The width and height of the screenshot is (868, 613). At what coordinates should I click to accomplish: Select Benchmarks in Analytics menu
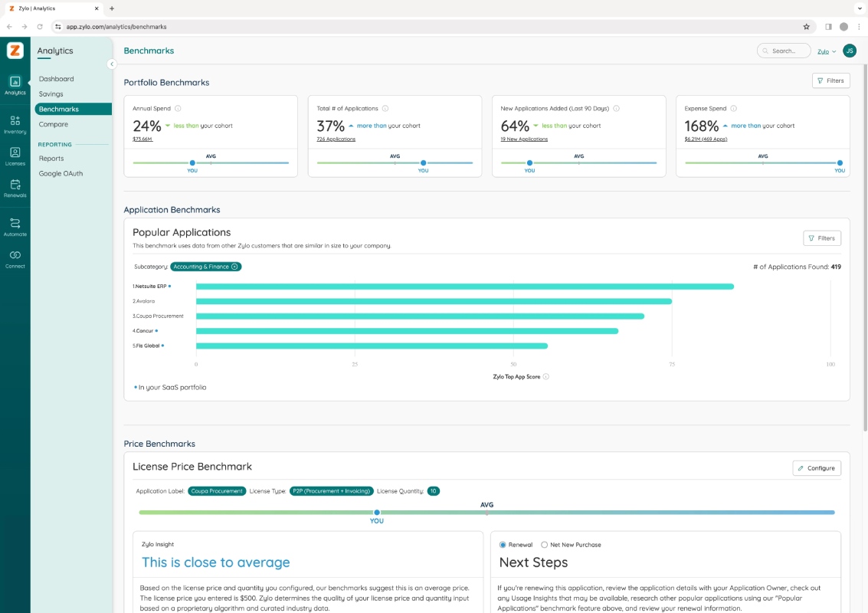click(73, 109)
